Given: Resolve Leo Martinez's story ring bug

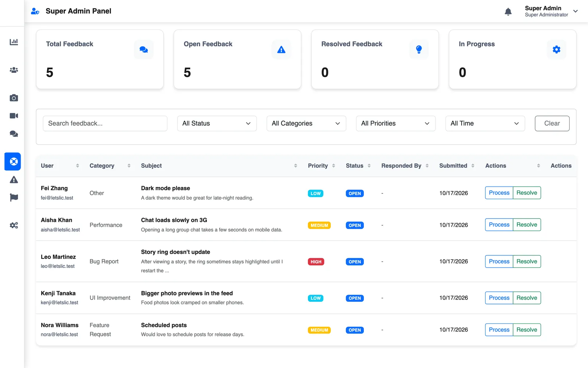Looking at the screenshot, I should click(x=527, y=262).
